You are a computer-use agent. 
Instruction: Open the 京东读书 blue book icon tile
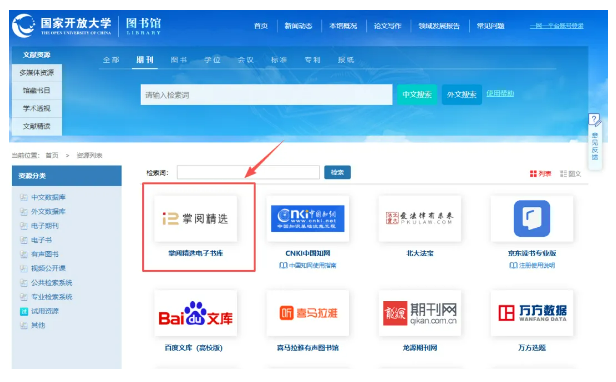tap(532, 219)
